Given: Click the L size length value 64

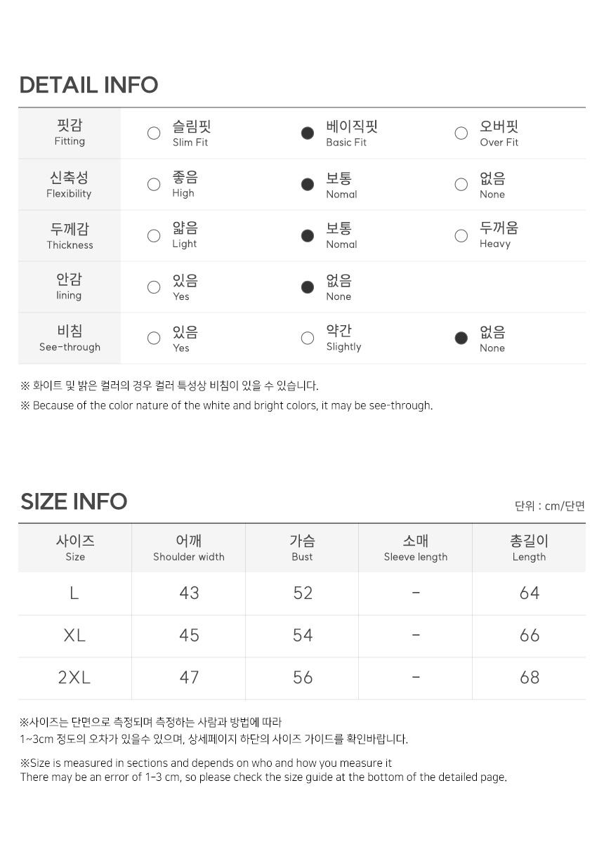Looking at the screenshot, I should [530, 593].
